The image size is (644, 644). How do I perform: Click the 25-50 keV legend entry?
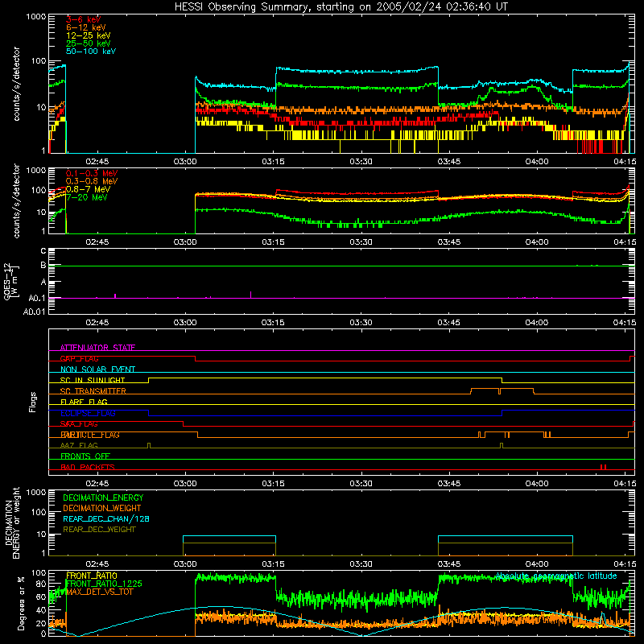89,43
